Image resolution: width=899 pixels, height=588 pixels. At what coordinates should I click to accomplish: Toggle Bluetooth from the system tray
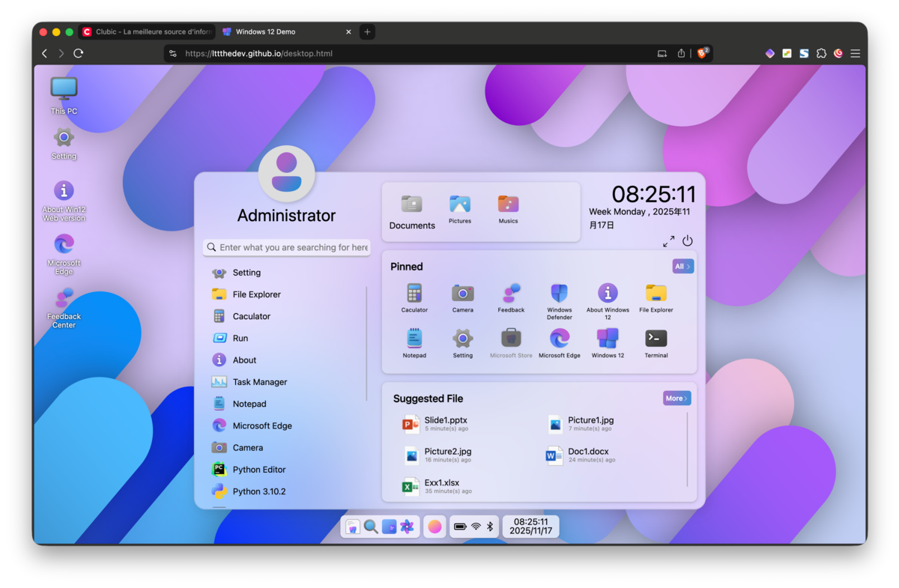click(x=491, y=527)
